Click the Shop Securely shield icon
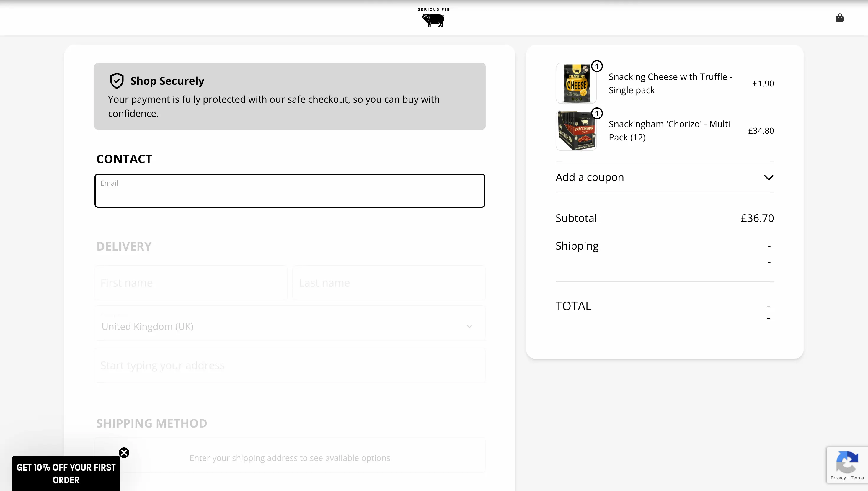 click(x=117, y=81)
